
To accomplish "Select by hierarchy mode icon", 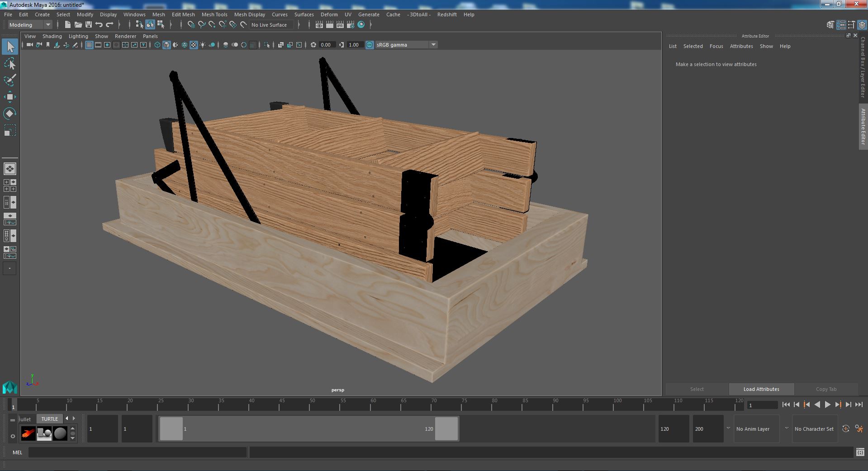I will 139,25.
